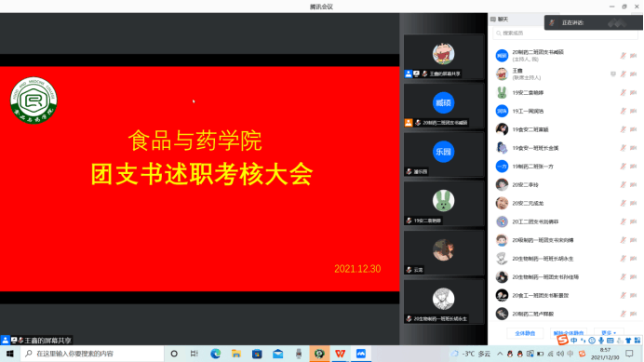Open WPS Office from the taskbar

pyautogui.click(x=340, y=354)
